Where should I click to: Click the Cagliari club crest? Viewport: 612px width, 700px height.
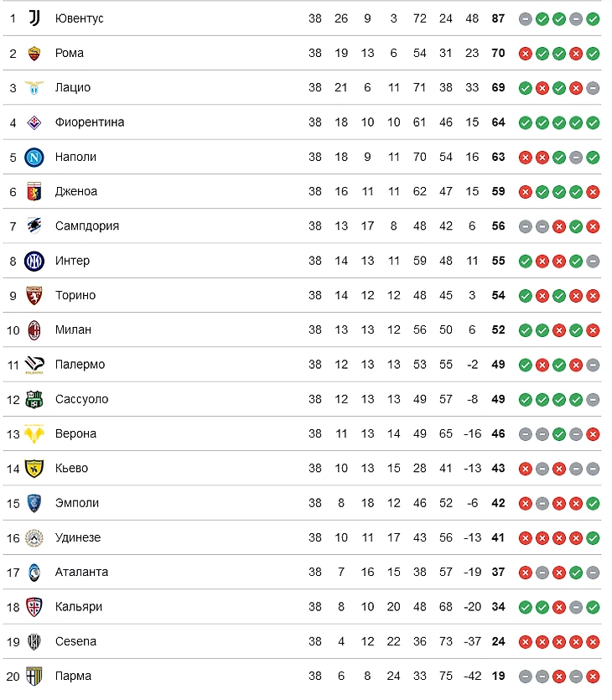pos(34,607)
